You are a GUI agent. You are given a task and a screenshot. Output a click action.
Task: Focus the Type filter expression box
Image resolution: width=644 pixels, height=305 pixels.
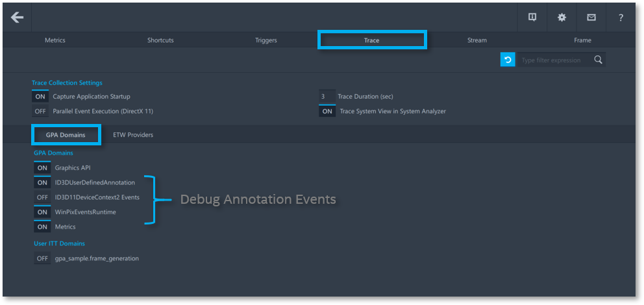pyautogui.click(x=553, y=60)
